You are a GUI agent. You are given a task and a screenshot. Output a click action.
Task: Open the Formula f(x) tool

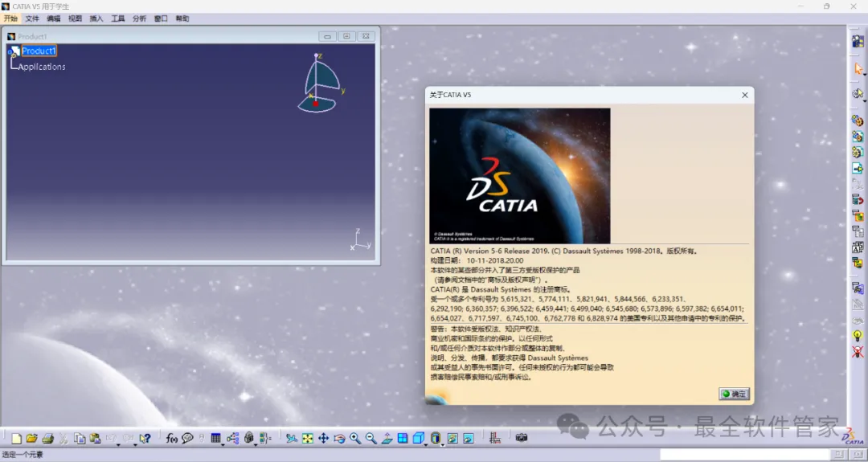click(x=172, y=438)
